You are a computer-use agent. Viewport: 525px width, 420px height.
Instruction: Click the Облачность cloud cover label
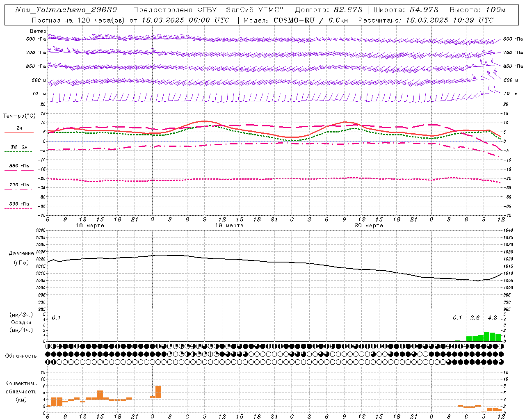tap(21, 356)
